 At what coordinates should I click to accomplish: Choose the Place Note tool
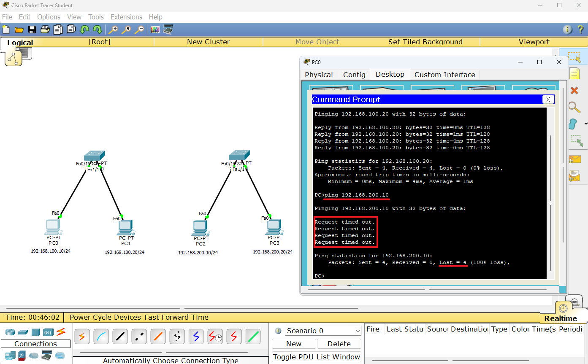tap(574, 73)
